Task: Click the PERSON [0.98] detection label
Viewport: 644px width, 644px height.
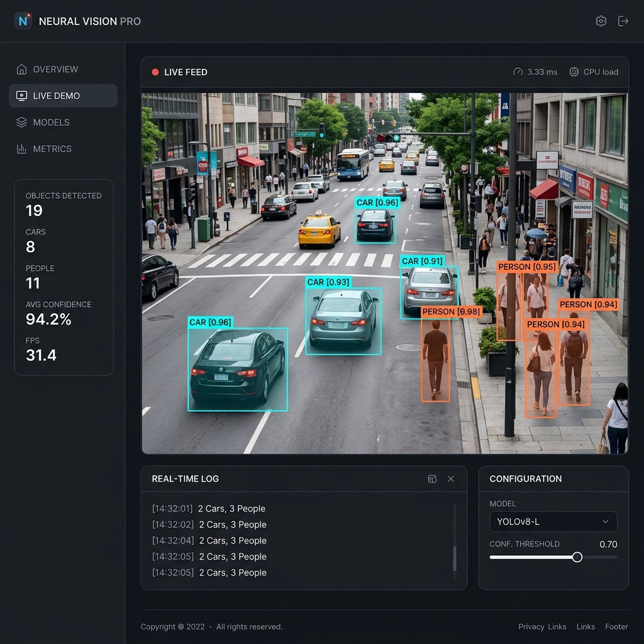Action: point(451,312)
